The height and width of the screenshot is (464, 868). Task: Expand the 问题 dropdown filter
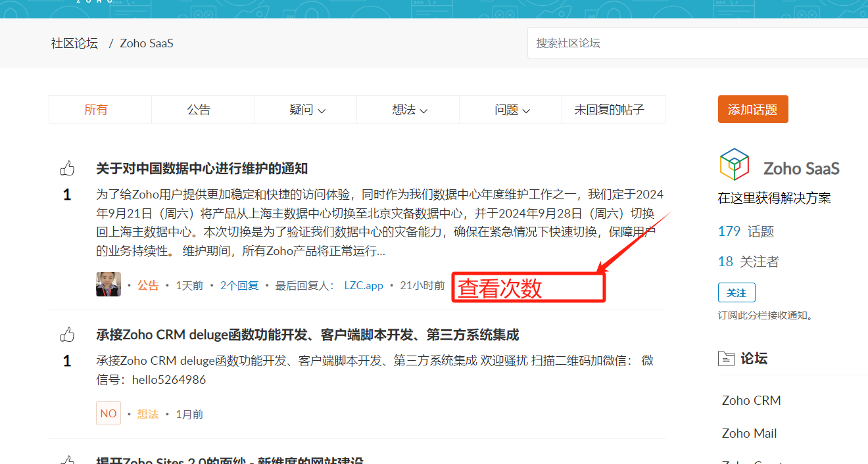pyautogui.click(x=512, y=110)
